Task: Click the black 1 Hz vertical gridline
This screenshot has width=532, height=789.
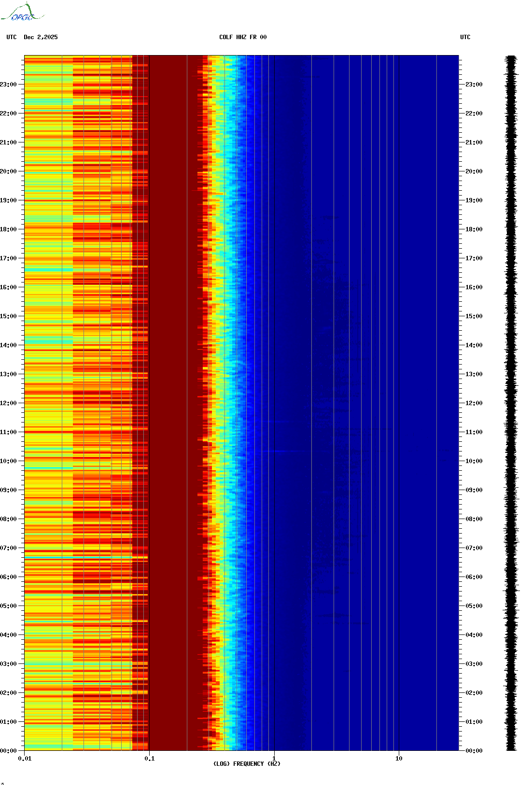Action: point(274,386)
